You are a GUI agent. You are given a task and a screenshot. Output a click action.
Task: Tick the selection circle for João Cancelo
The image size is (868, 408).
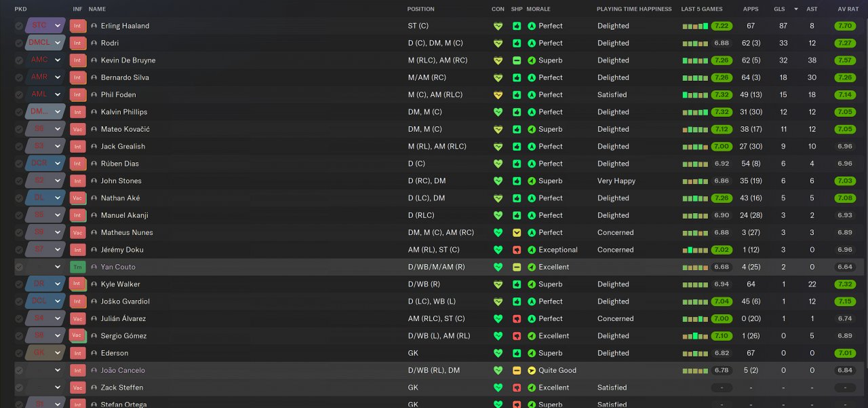(x=19, y=371)
